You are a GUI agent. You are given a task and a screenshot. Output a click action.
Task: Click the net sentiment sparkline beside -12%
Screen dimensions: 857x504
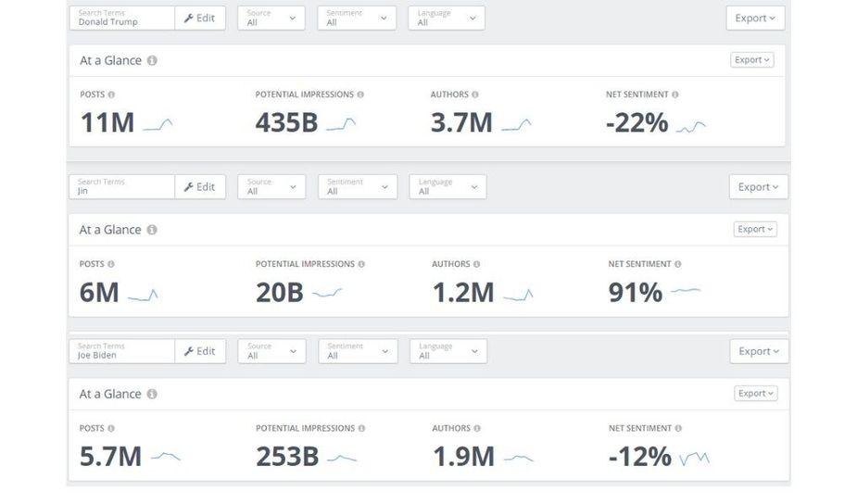pyautogui.click(x=694, y=458)
